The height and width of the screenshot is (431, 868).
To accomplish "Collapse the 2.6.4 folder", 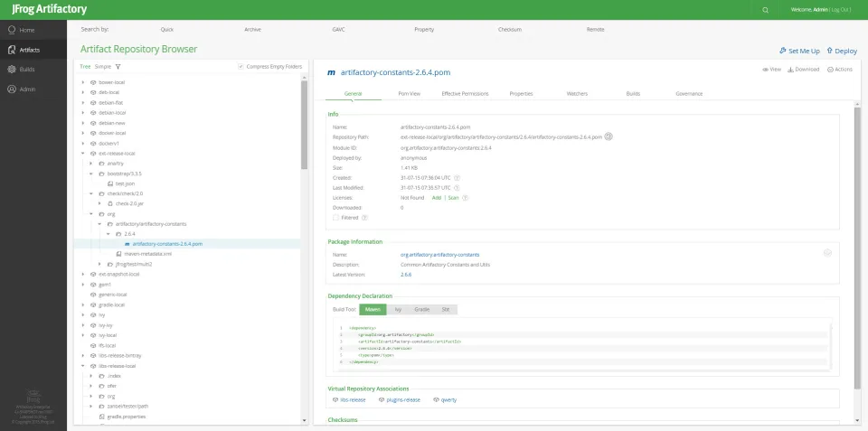I will 108,234.
